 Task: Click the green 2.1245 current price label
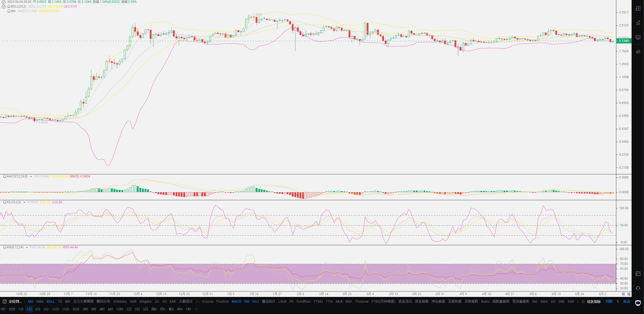(x=624, y=41)
